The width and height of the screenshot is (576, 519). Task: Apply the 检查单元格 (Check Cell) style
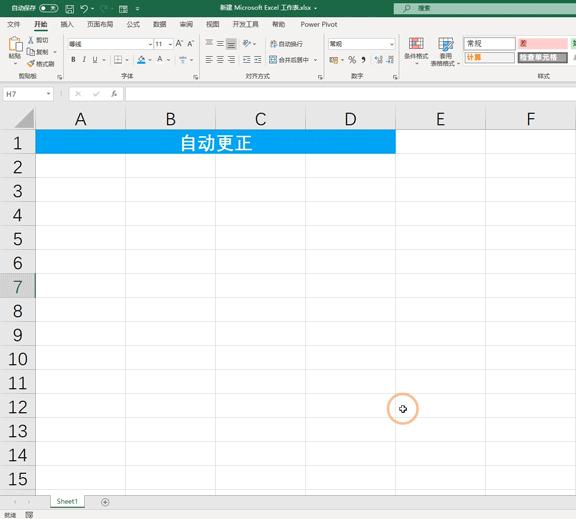tap(543, 57)
